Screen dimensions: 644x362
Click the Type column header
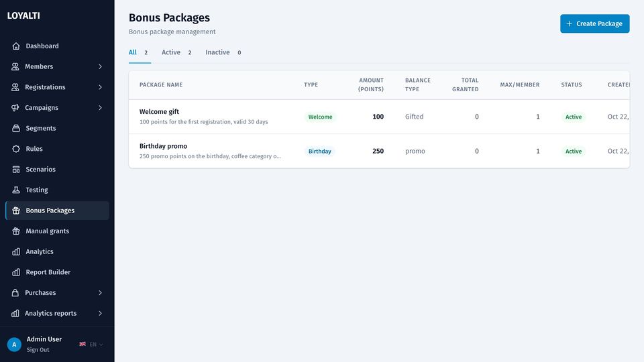pos(311,85)
